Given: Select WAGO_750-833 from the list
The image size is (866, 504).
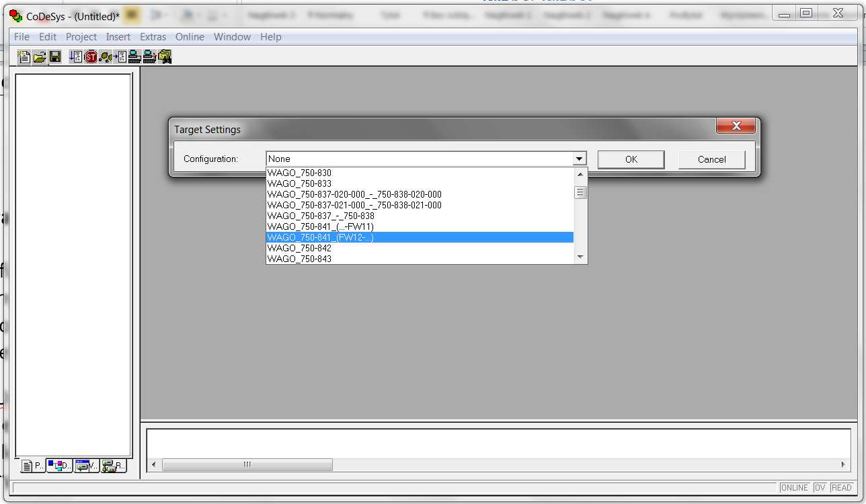Looking at the screenshot, I should [x=420, y=183].
